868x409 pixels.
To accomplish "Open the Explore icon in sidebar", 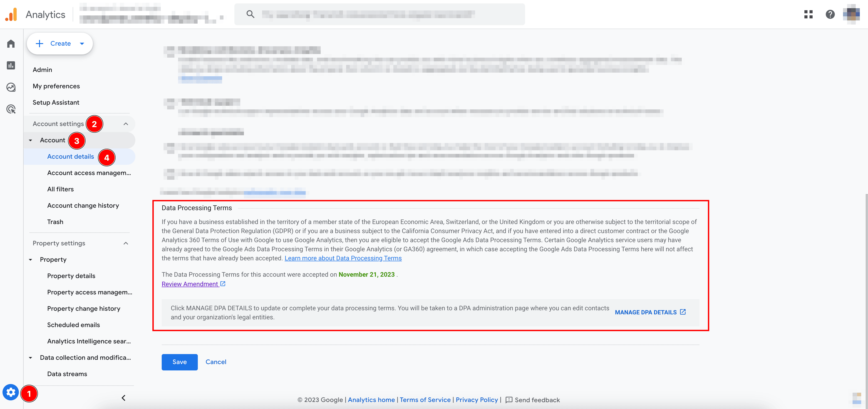I will point(11,87).
